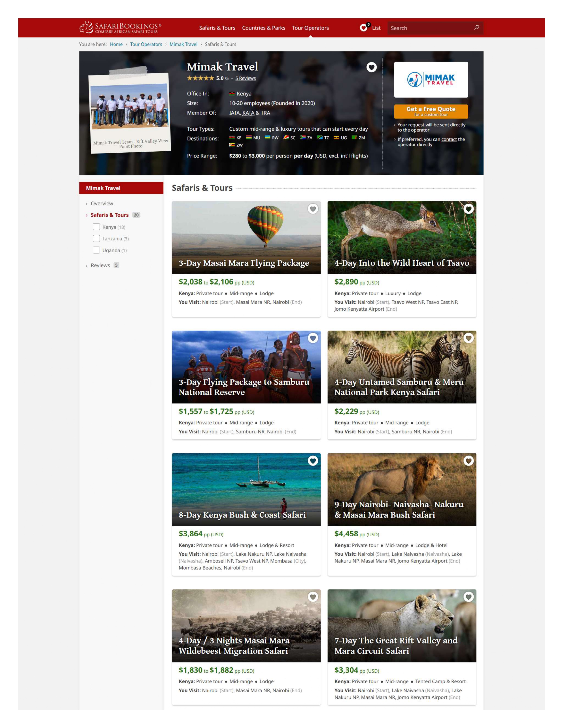Heart the 4-Day Untamed Samburu & Meru tour
This screenshot has width=563, height=728.
point(469,338)
